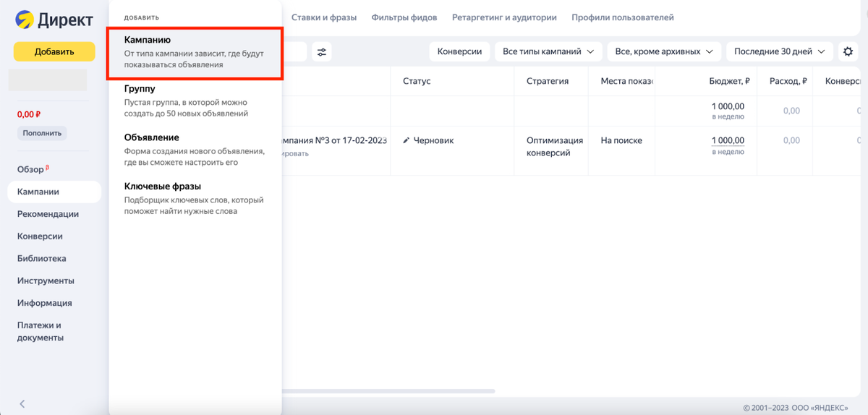Viewport: 868px width, 415px height.
Task: Open the Все, кроме архивных dropdown
Action: tap(663, 52)
